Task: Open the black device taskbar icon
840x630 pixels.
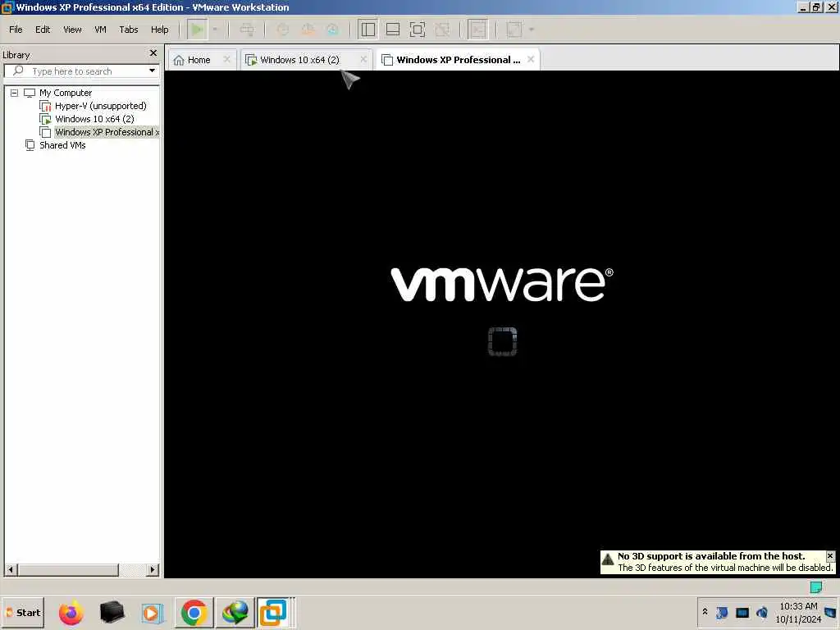Action: [112, 612]
